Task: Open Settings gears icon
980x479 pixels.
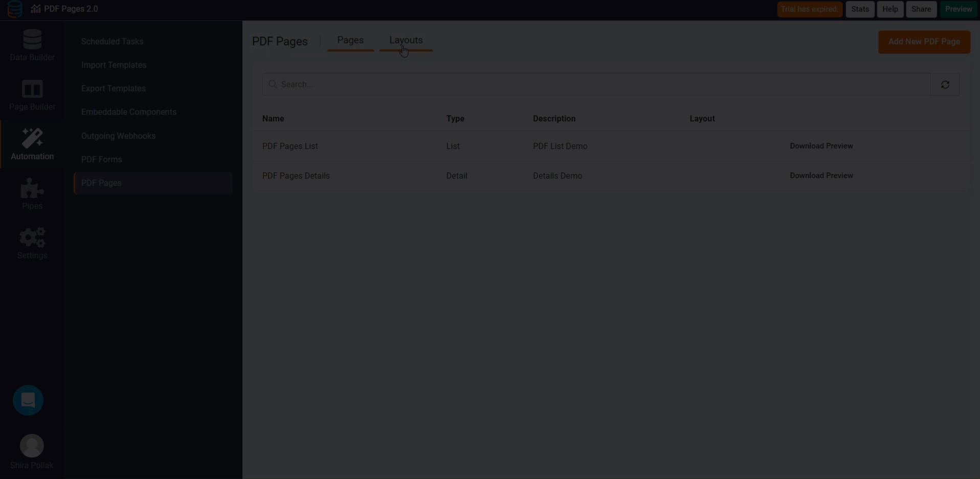Action: pyautogui.click(x=32, y=237)
